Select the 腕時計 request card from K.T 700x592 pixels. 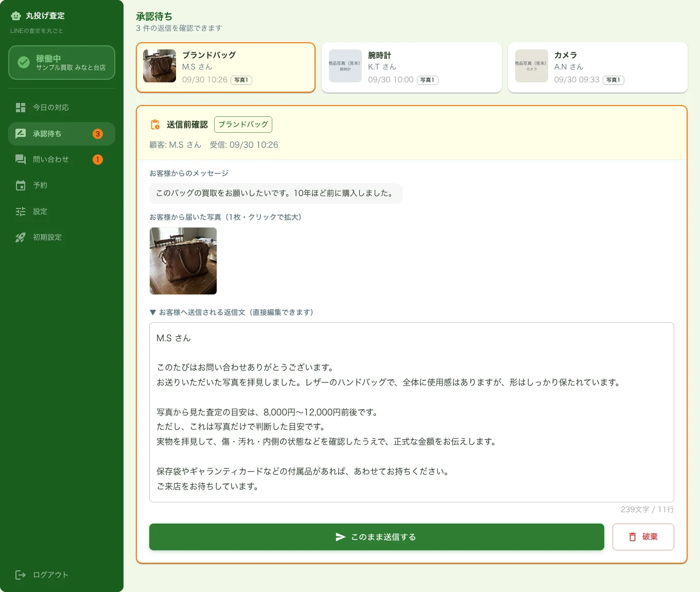(412, 67)
